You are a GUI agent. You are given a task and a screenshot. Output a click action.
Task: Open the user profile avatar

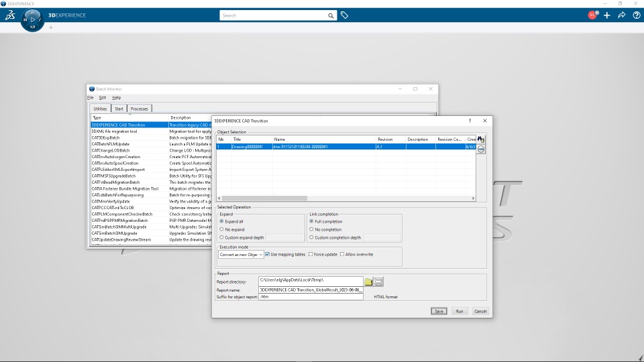(x=592, y=15)
